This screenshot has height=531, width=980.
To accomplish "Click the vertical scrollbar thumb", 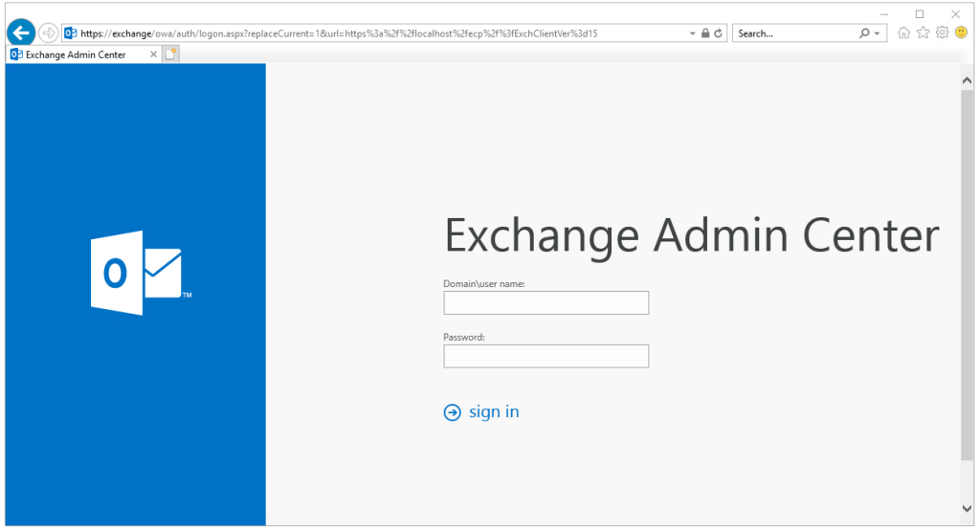I will point(967,275).
